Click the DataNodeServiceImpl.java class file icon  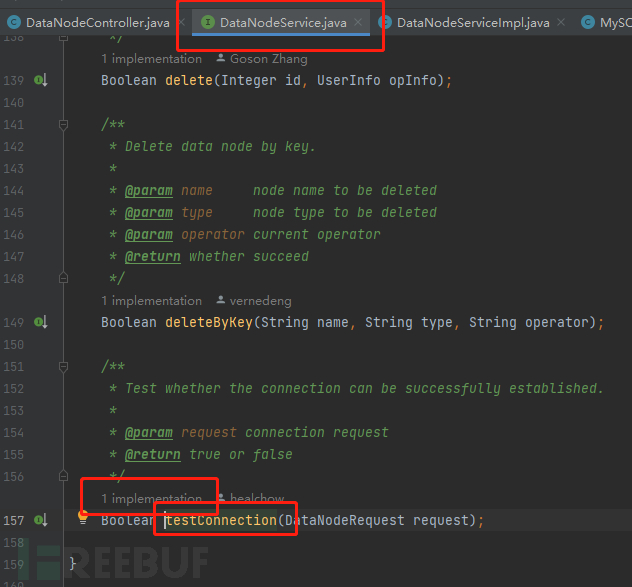pos(384,21)
